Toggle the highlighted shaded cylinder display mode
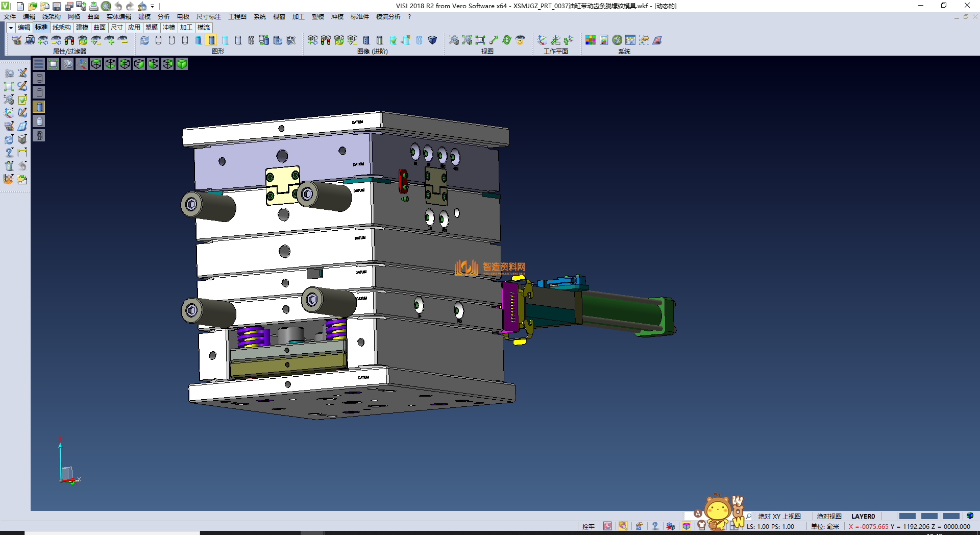The width and height of the screenshot is (980, 535). [x=211, y=40]
